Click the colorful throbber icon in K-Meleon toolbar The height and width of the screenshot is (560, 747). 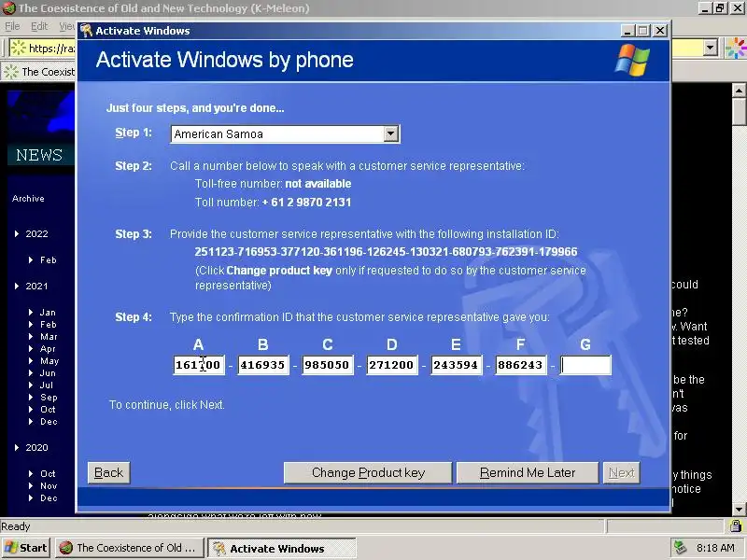(736, 49)
